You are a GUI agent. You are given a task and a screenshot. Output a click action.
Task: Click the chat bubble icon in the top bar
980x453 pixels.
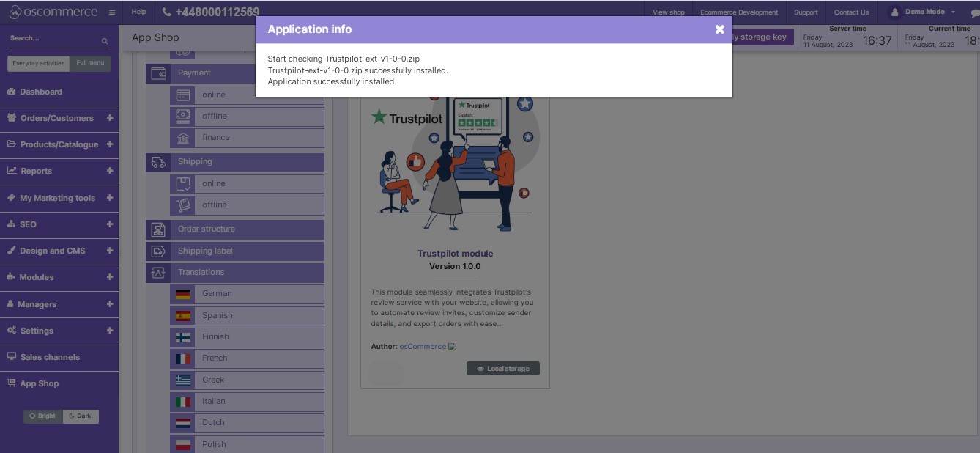(x=974, y=12)
